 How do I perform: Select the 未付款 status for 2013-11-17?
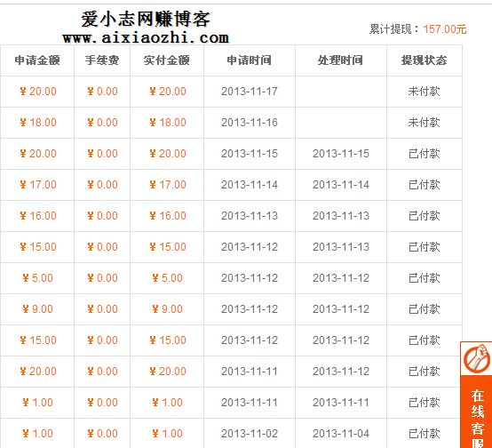pyautogui.click(x=424, y=92)
